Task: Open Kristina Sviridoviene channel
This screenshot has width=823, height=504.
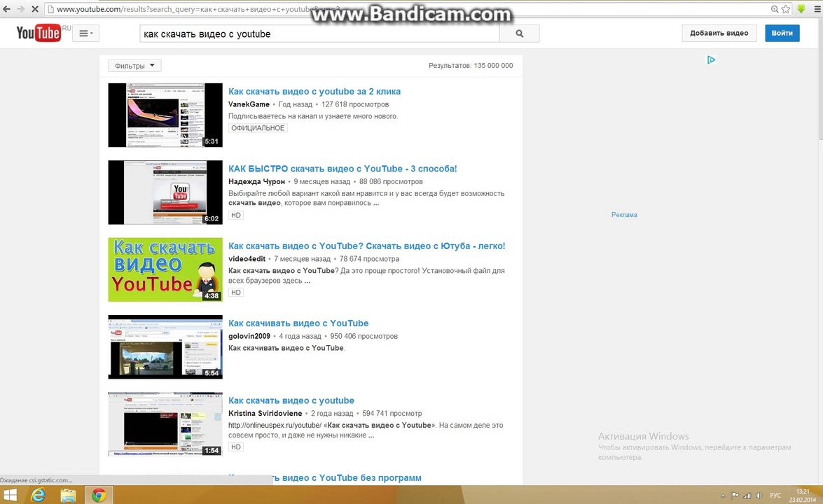Action: (265, 413)
